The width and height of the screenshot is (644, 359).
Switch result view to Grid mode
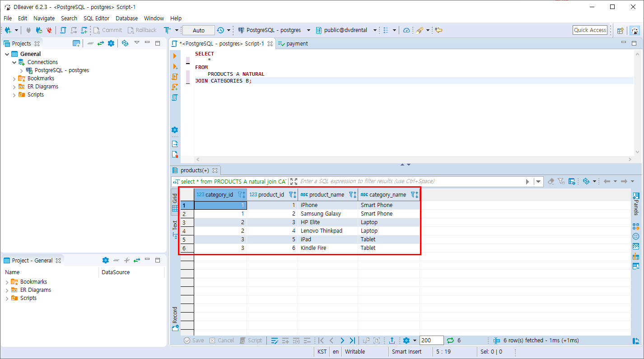(175, 203)
